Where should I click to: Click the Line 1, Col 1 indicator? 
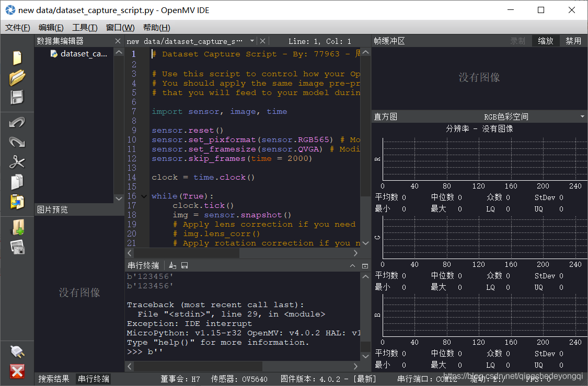click(320, 41)
